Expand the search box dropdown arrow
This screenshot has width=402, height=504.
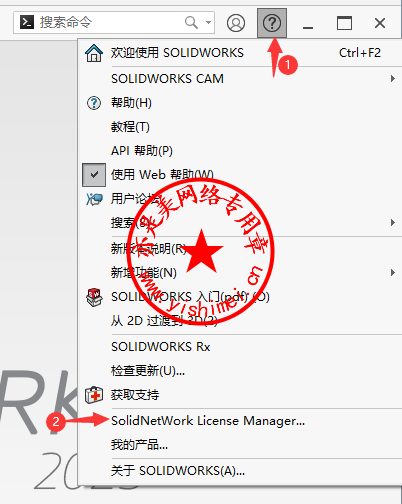[208, 23]
